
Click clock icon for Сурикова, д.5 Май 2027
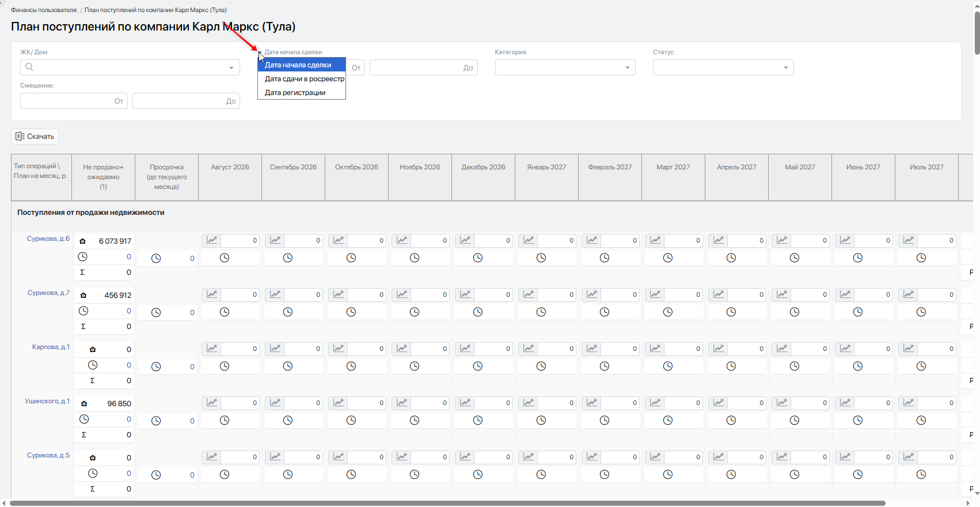[795, 474]
